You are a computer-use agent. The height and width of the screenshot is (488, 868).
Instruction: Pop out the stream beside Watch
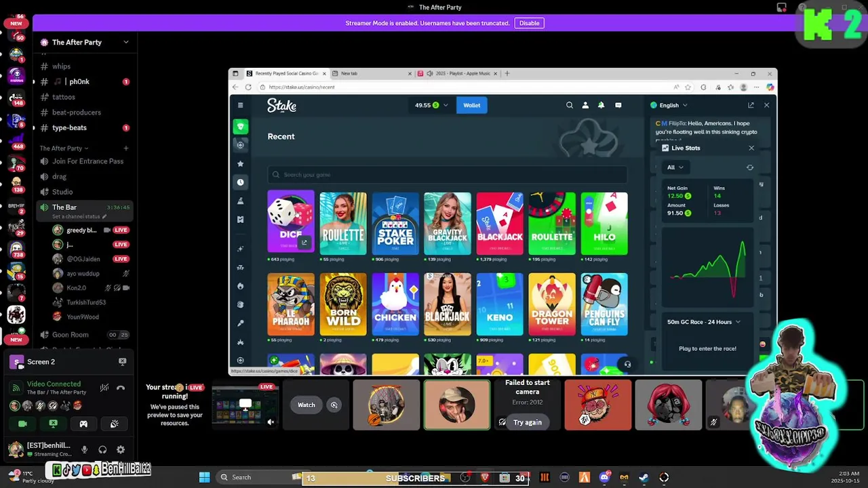click(x=334, y=405)
